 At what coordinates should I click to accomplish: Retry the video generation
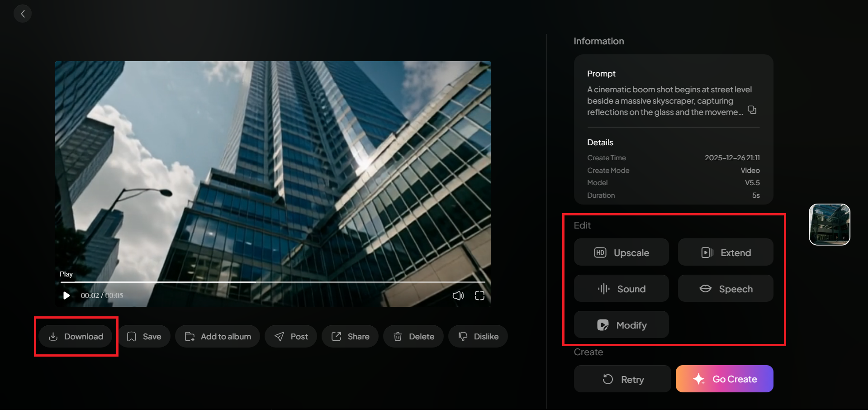pos(622,379)
